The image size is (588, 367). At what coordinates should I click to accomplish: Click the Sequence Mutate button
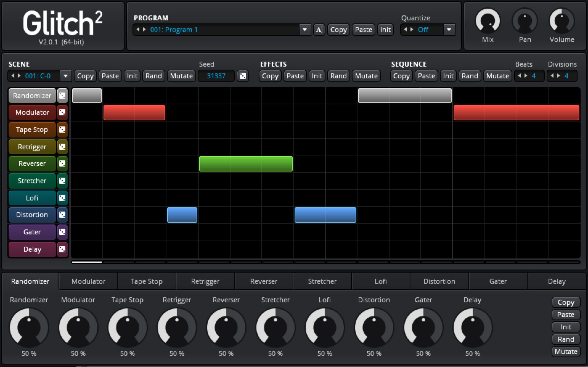point(497,76)
